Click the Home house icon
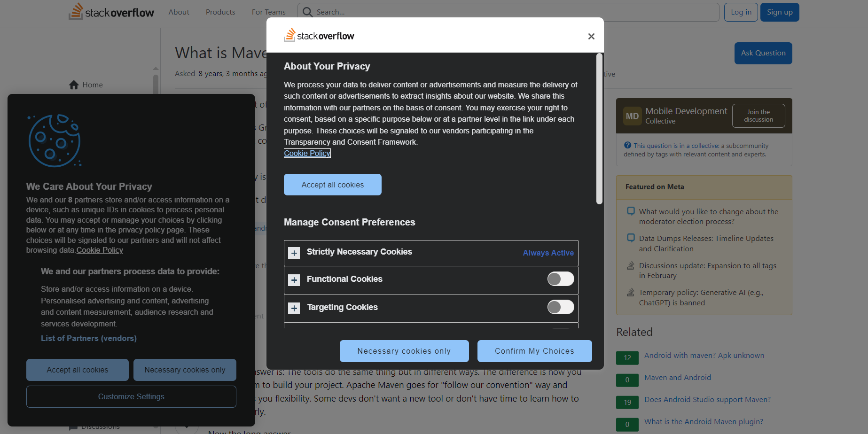The image size is (868, 434). coord(74,85)
